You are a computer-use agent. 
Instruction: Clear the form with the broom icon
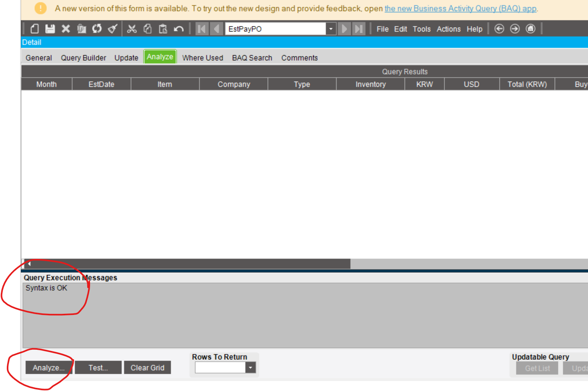(112, 29)
